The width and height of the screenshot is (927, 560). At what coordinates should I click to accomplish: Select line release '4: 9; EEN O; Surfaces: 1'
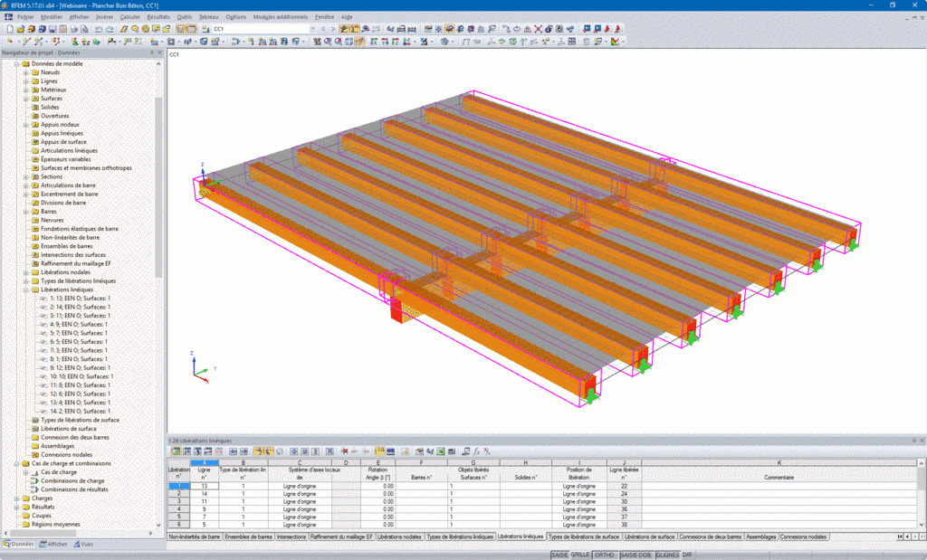point(79,324)
